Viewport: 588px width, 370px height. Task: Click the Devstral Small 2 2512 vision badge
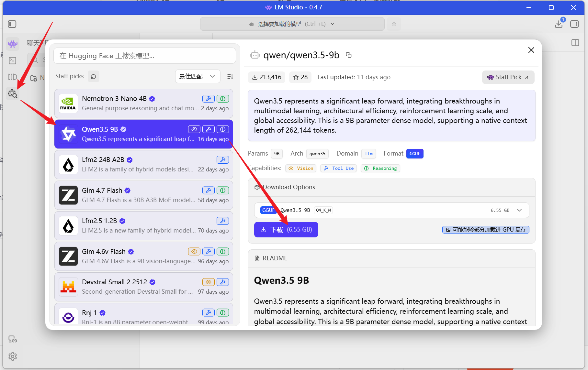[208, 282]
